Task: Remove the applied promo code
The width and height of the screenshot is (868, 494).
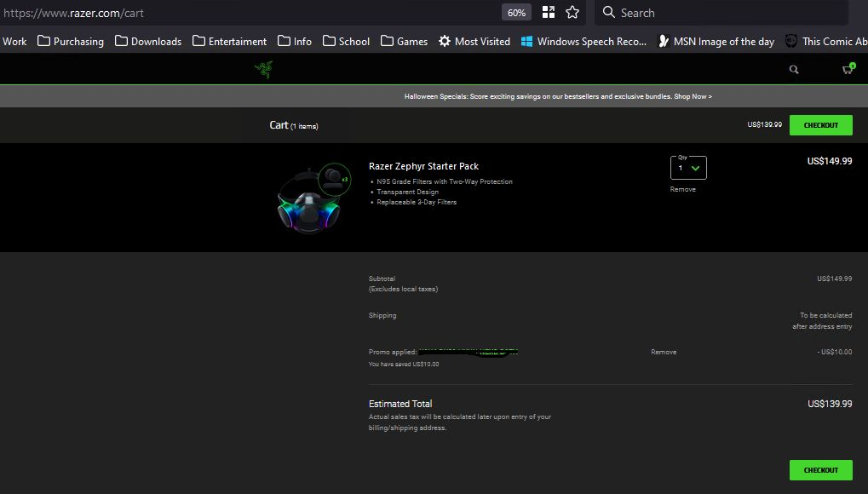Action: pos(664,352)
